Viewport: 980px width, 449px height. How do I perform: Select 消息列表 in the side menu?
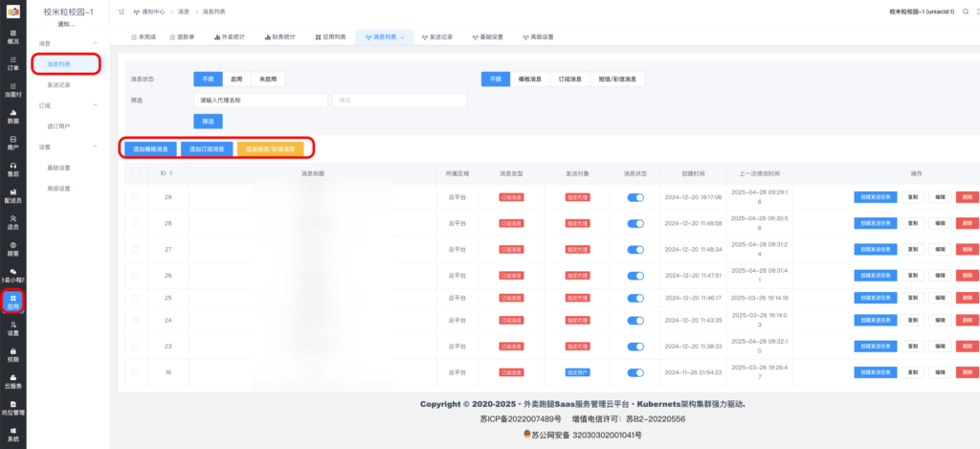click(65, 64)
